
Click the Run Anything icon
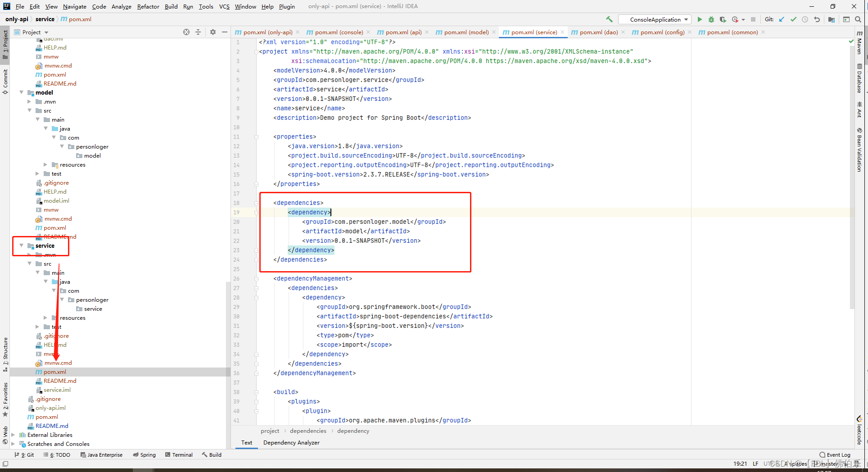click(x=846, y=19)
